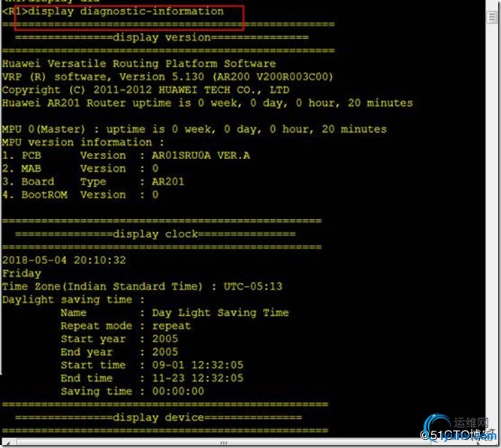Screen dimensions: 501x448
Task: Click the "MPU 0(Master)" uptime line
Action: coord(195,129)
